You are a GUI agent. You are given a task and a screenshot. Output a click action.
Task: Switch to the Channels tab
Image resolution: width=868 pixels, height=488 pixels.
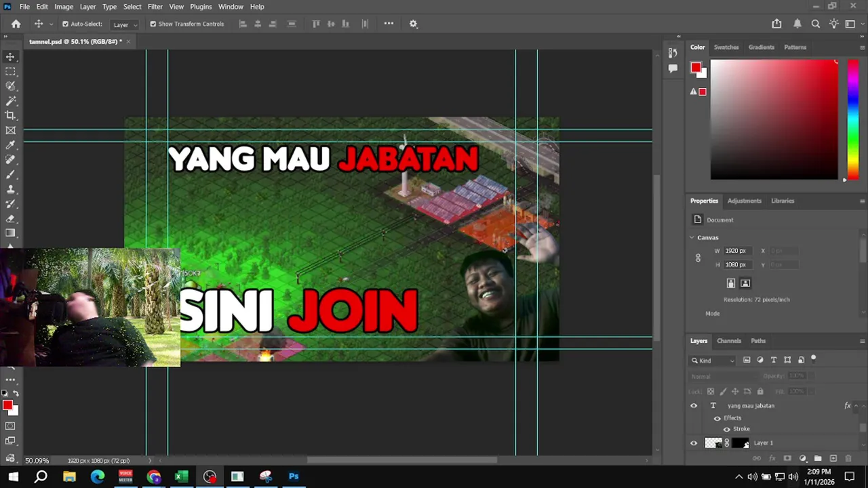(x=729, y=341)
